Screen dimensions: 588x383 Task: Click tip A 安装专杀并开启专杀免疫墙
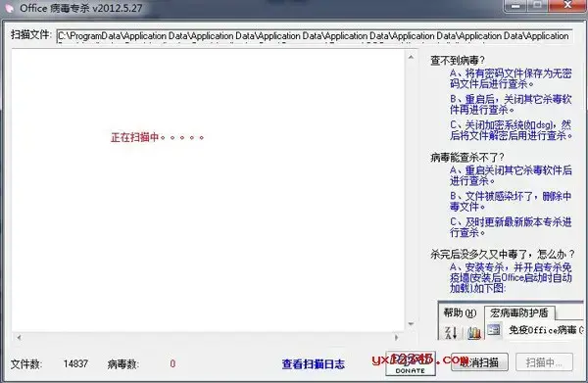click(x=511, y=277)
